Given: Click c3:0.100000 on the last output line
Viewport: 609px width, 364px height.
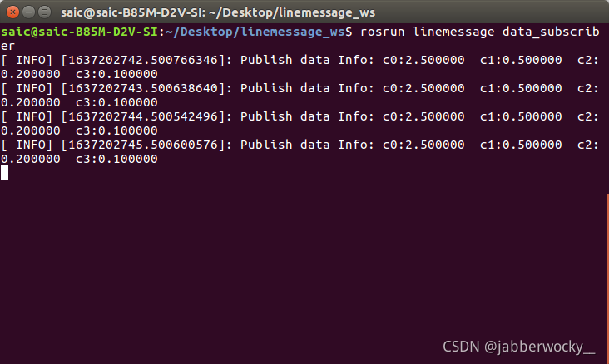Looking at the screenshot, I should 116,159.
